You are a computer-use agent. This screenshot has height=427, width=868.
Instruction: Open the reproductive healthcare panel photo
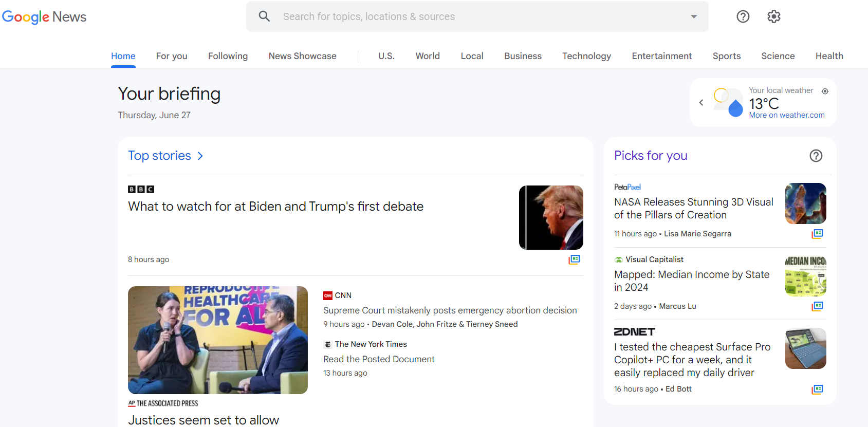tap(218, 340)
